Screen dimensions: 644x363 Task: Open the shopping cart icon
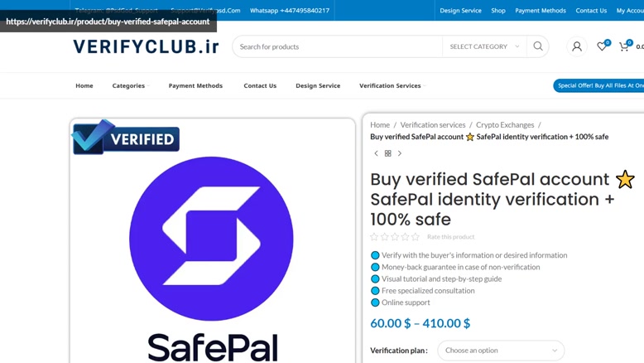click(624, 46)
